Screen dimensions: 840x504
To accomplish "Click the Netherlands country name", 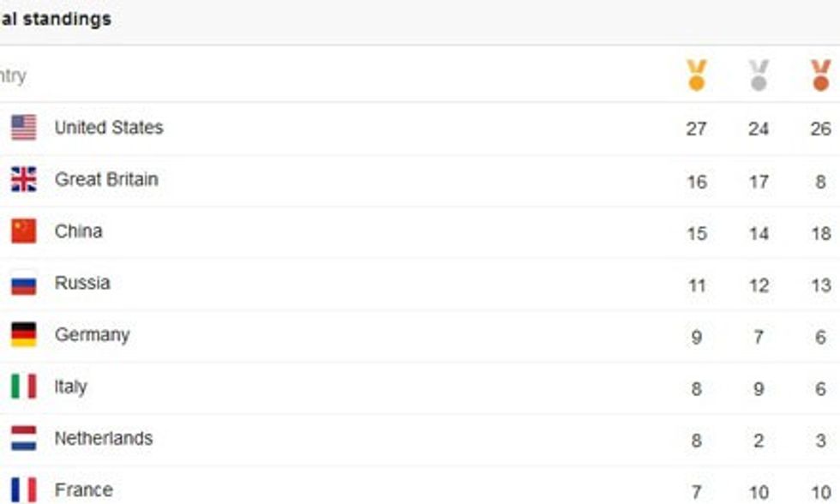I will [x=103, y=438].
